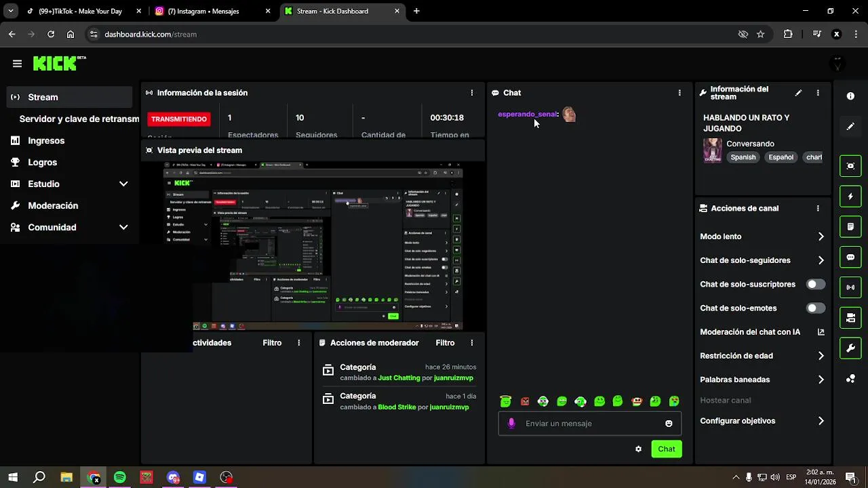The image size is (868, 488).
Task: Insert the red angry emote
Action: 525,401
